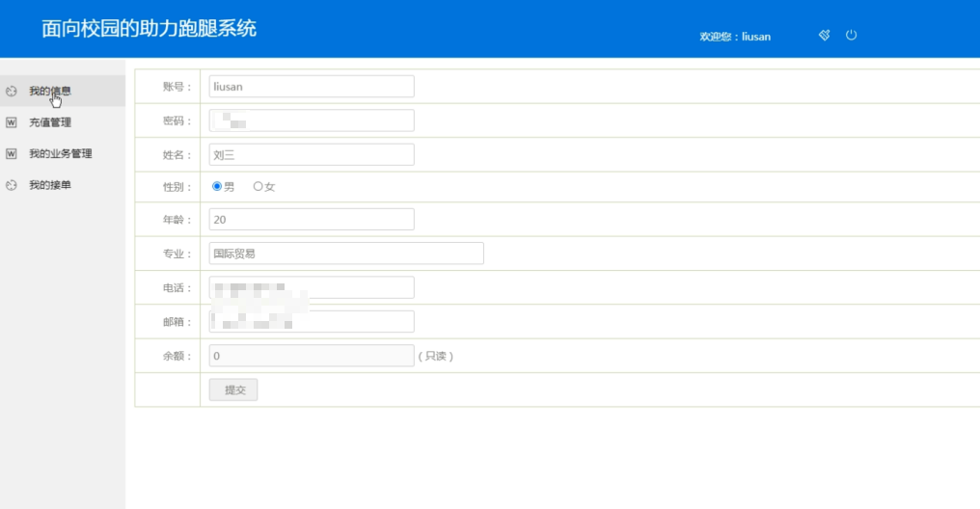Click W icon beside 充值管理
The height and width of the screenshot is (509, 980).
coord(12,122)
